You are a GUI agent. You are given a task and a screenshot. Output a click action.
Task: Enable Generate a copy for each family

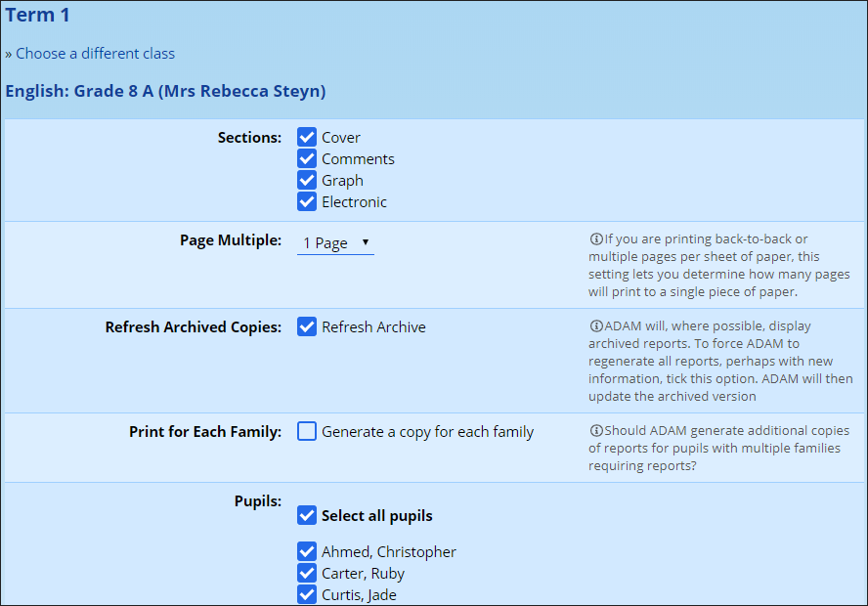pyautogui.click(x=307, y=432)
